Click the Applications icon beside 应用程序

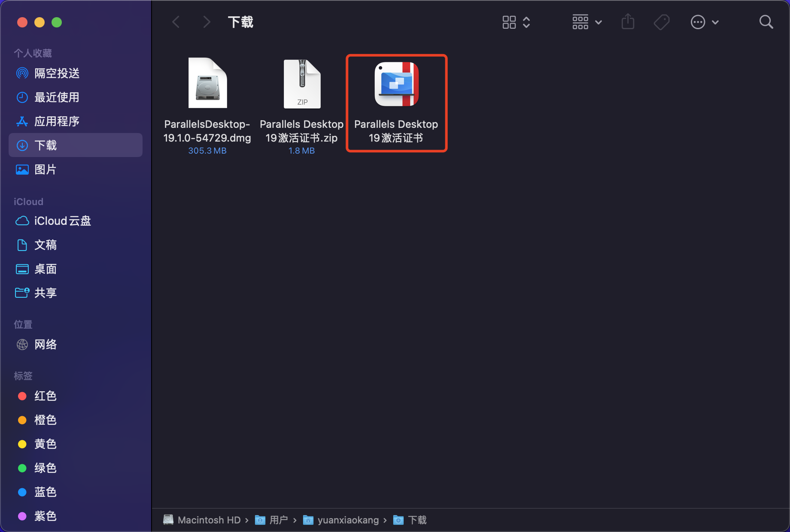pyautogui.click(x=22, y=121)
